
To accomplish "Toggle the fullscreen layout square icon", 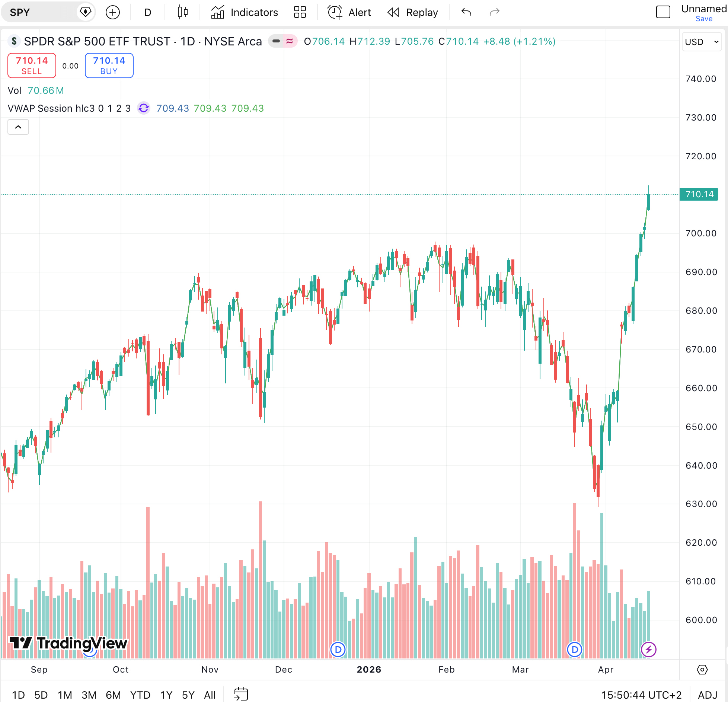I will (x=663, y=12).
